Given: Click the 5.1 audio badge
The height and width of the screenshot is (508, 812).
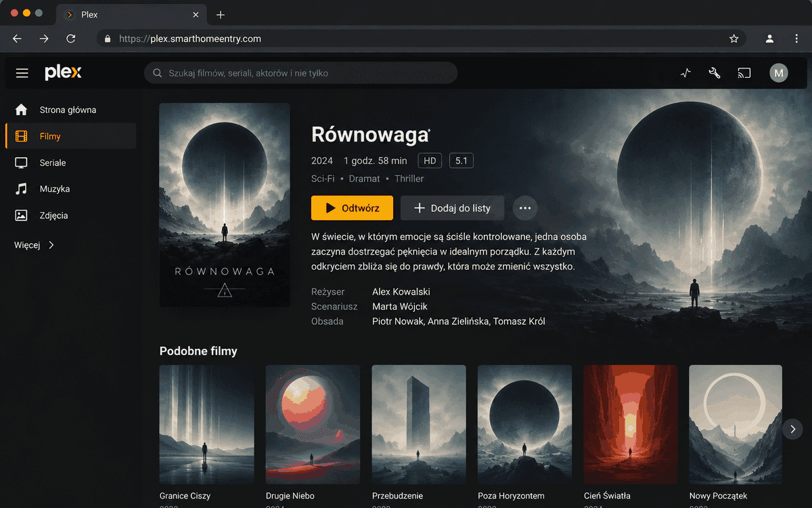Looking at the screenshot, I should 461,161.
